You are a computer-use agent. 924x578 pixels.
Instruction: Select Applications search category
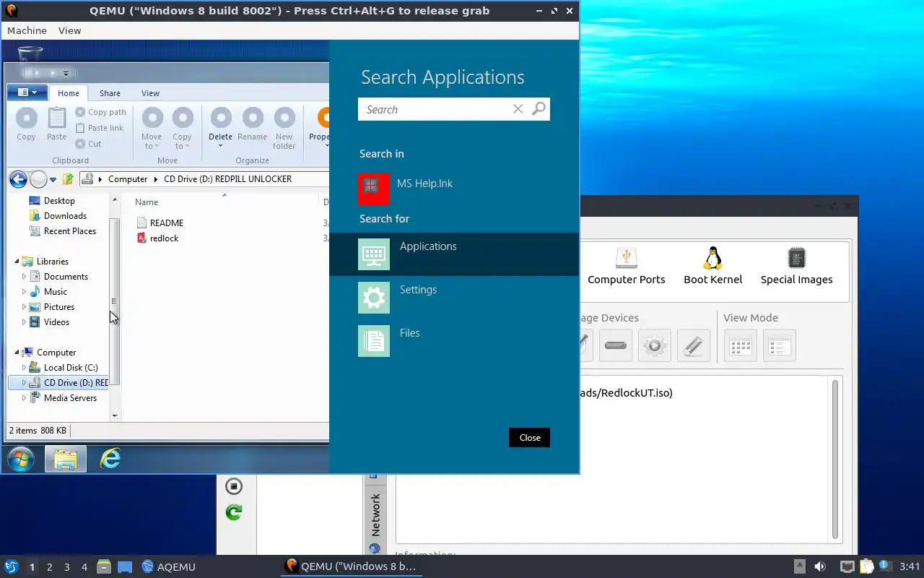click(454, 254)
